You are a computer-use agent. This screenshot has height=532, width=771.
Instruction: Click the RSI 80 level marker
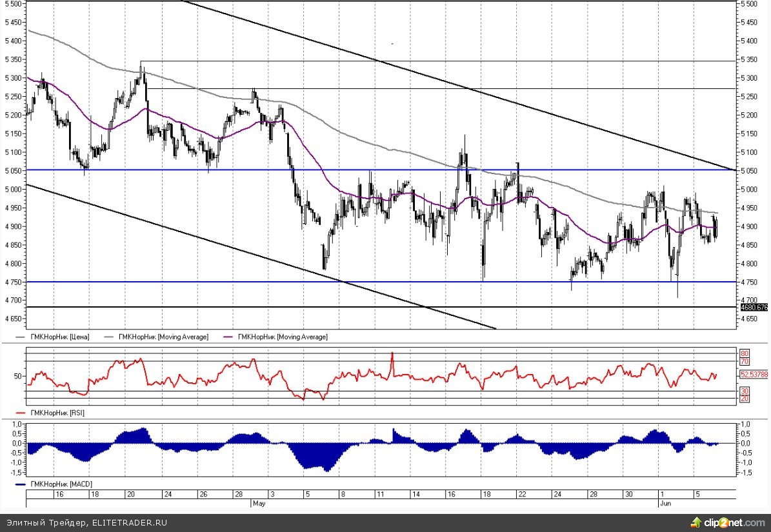pyautogui.click(x=744, y=354)
